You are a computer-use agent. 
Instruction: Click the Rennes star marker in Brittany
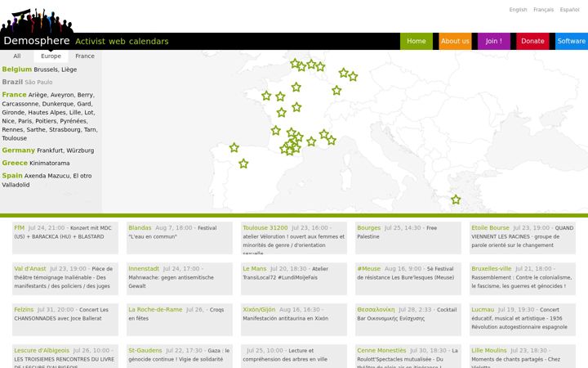(x=266, y=96)
